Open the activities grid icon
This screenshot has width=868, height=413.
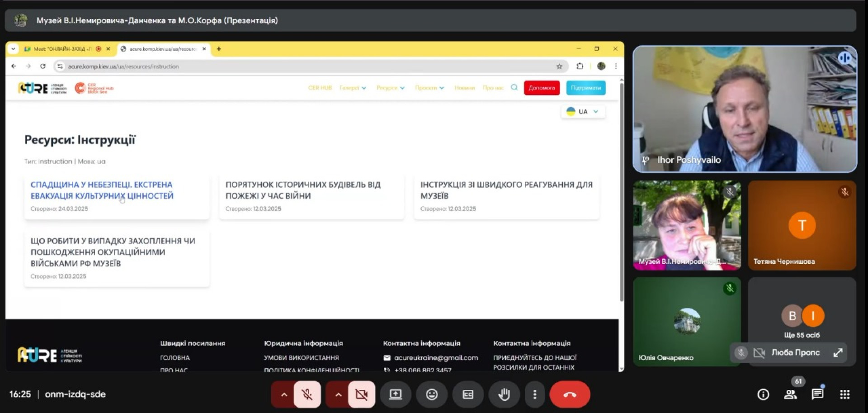(x=844, y=394)
